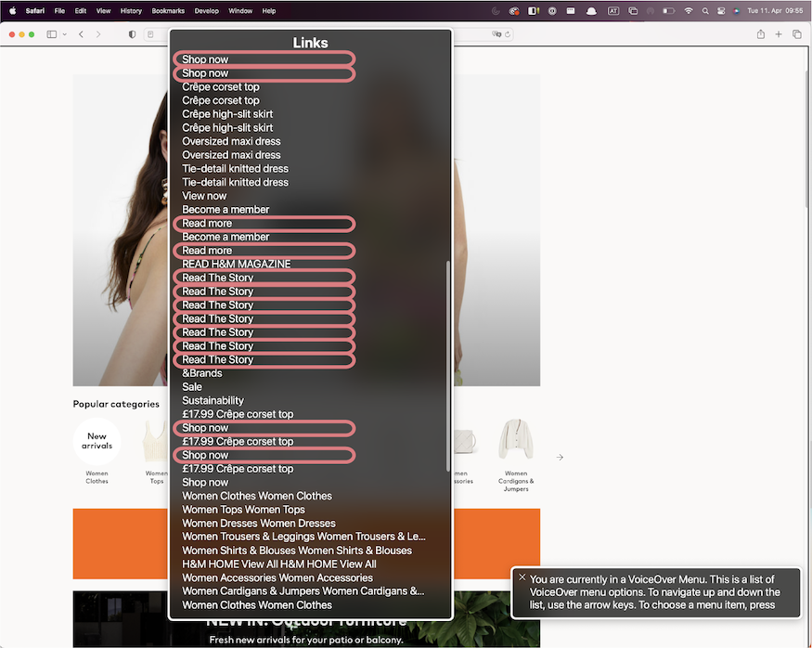This screenshot has height=648, width=812.
Task: Open the Privacy Report shield icon
Action: 132,34
